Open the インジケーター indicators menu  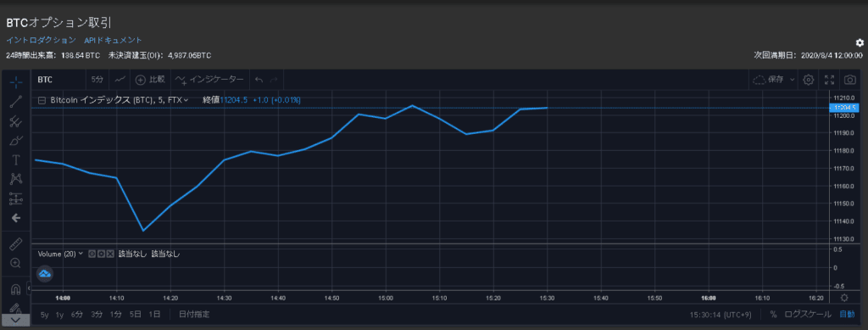(210, 80)
